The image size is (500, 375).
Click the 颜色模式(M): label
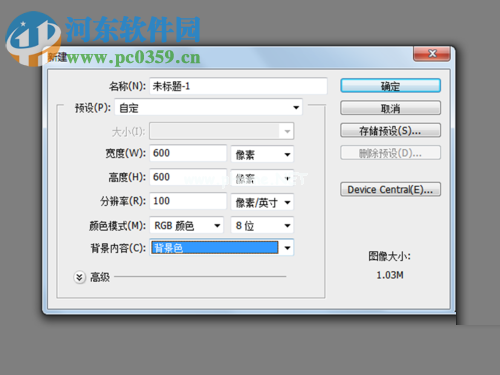point(117,226)
